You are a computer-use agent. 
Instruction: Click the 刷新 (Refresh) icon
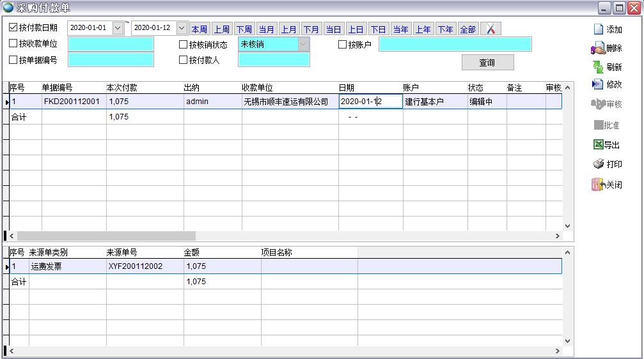(x=598, y=67)
